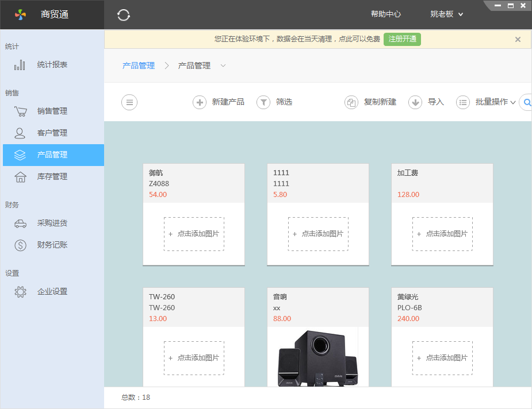Viewport: 532px width, 409px height.
Task: Click 点击添加图片 on the 御航 product card
Action: click(x=194, y=234)
